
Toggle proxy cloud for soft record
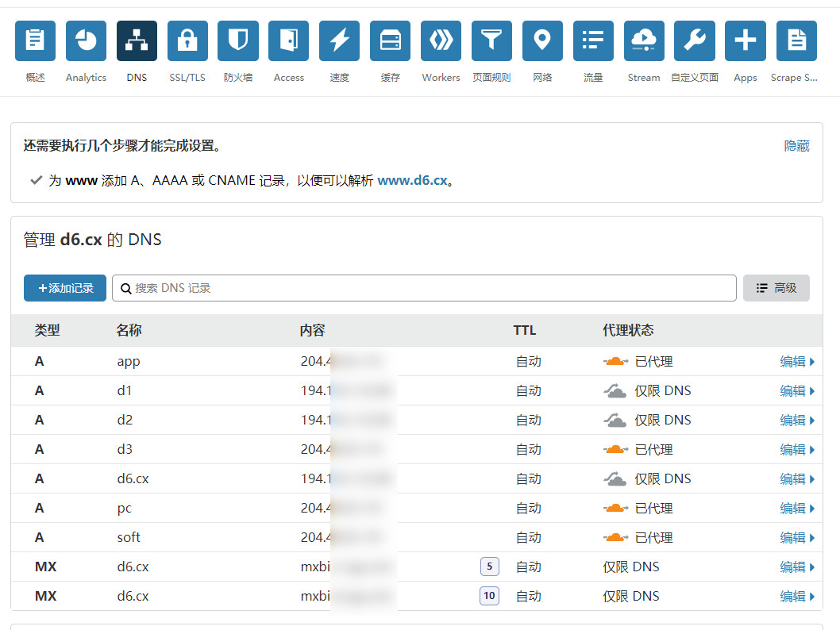pos(615,538)
